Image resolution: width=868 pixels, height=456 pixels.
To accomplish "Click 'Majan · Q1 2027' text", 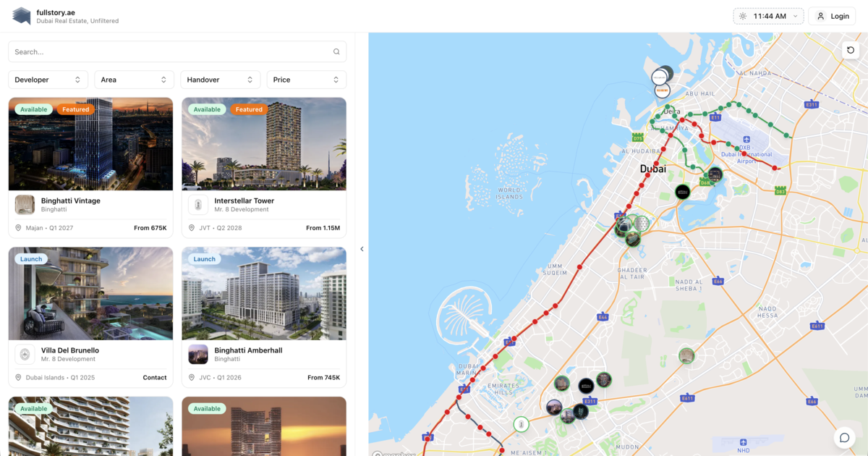I will (x=49, y=228).
